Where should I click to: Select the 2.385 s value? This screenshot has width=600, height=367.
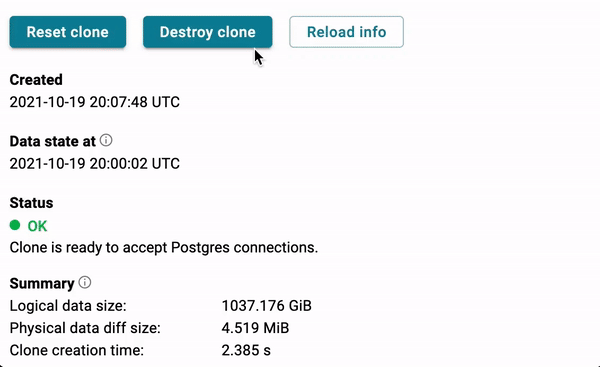[x=246, y=350]
